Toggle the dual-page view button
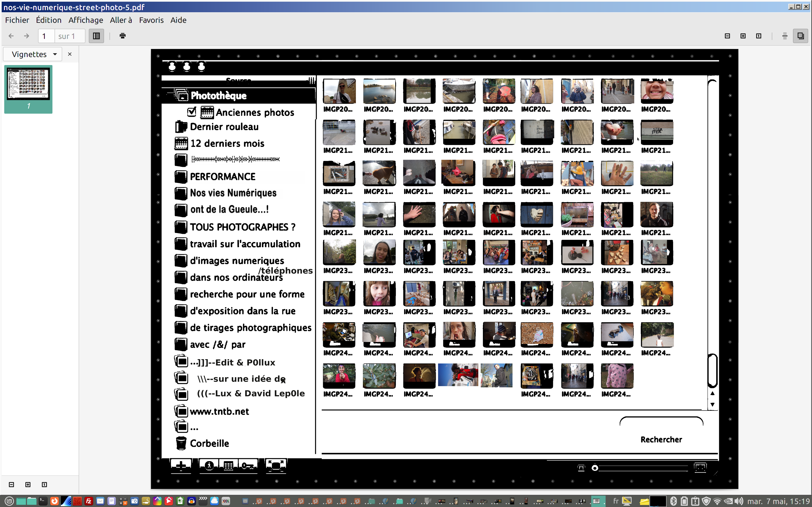The image size is (812, 507). click(800, 36)
